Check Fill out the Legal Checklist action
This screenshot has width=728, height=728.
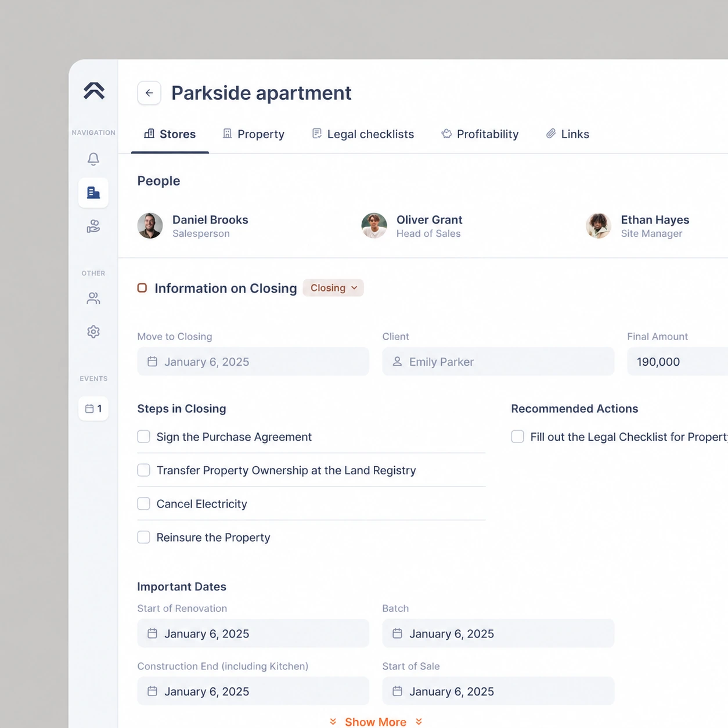[x=517, y=437]
